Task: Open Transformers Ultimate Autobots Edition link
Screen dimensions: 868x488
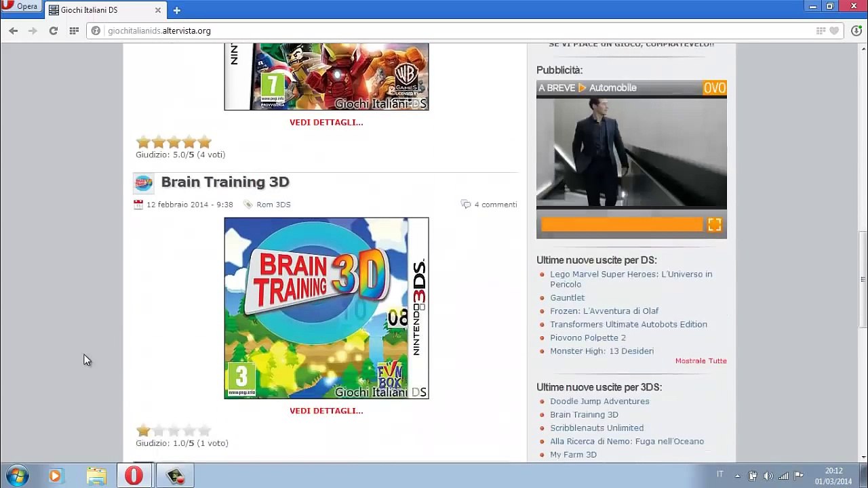Action: click(629, 324)
